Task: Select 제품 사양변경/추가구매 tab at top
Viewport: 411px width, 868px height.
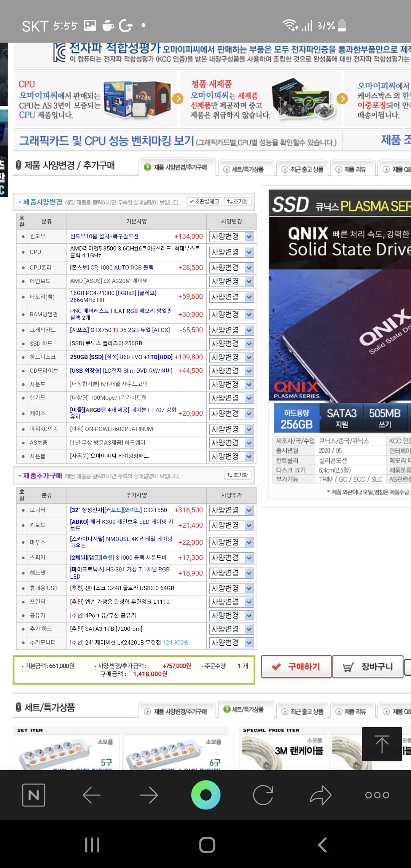Action: 177,167
